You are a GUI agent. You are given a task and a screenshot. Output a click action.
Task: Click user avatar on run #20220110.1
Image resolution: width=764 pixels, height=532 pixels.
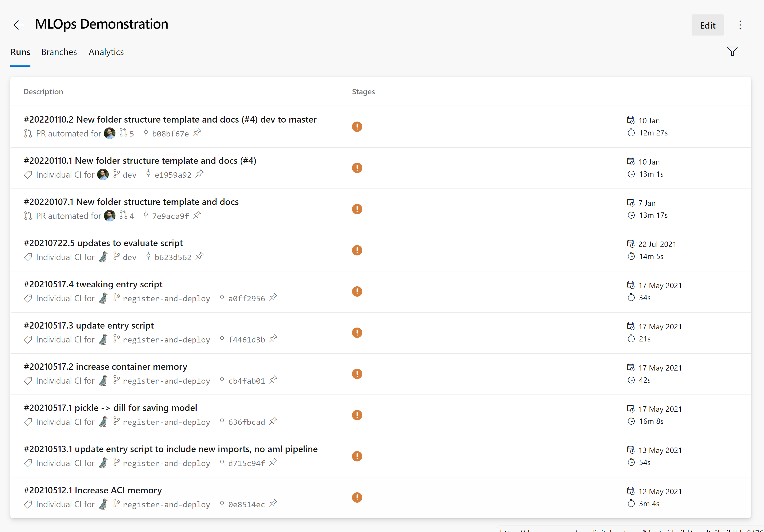[103, 175]
